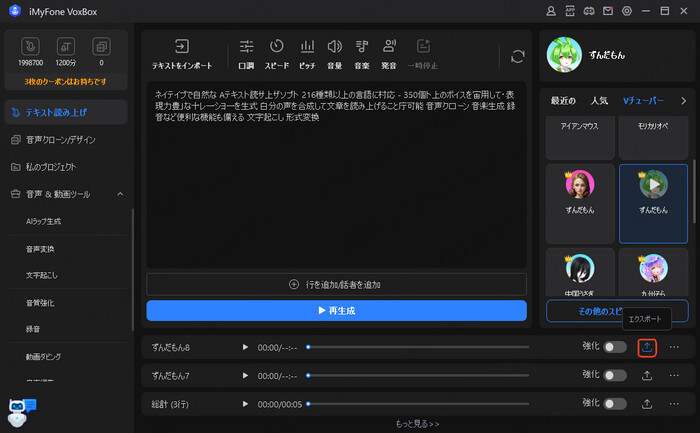Open the mail icon in title bar
This screenshot has width=700, height=433.
click(608, 11)
